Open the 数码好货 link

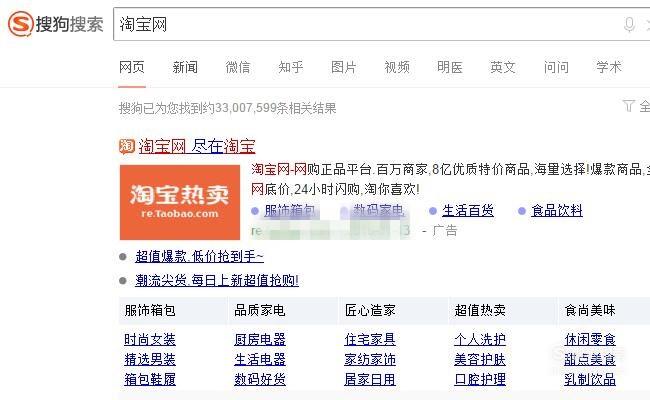coord(260,379)
